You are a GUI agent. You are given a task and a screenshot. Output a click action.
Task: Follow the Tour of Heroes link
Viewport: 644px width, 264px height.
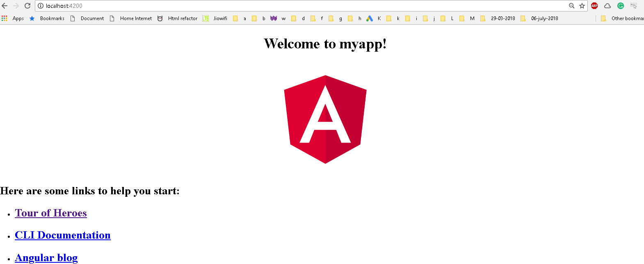point(51,213)
